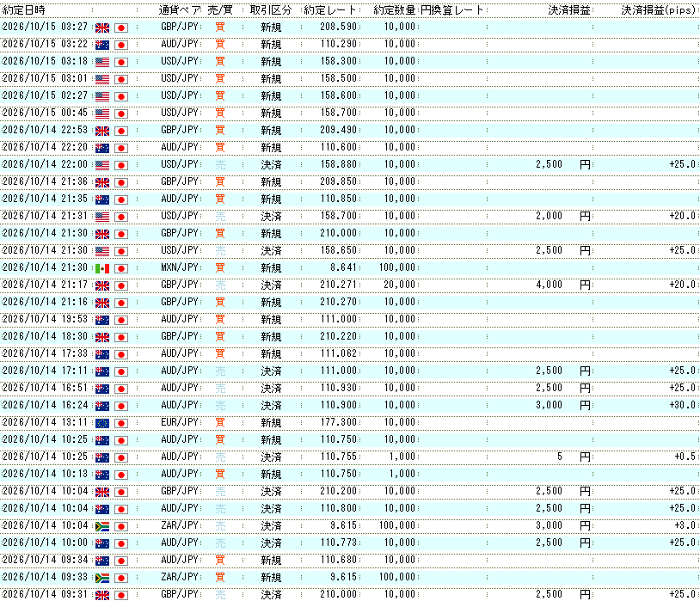Click the EUR/JPY rate 177.300
The width and height of the screenshot is (700, 601).
pos(339,422)
